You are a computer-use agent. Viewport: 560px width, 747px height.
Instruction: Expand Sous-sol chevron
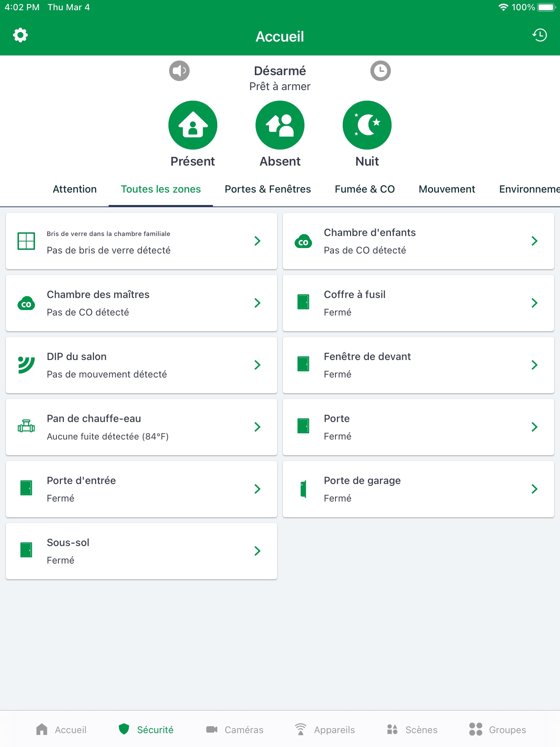(257, 551)
